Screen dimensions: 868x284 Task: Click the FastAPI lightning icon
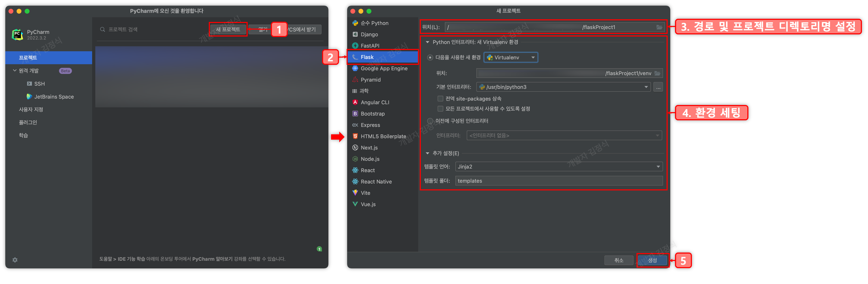point(355,45)
